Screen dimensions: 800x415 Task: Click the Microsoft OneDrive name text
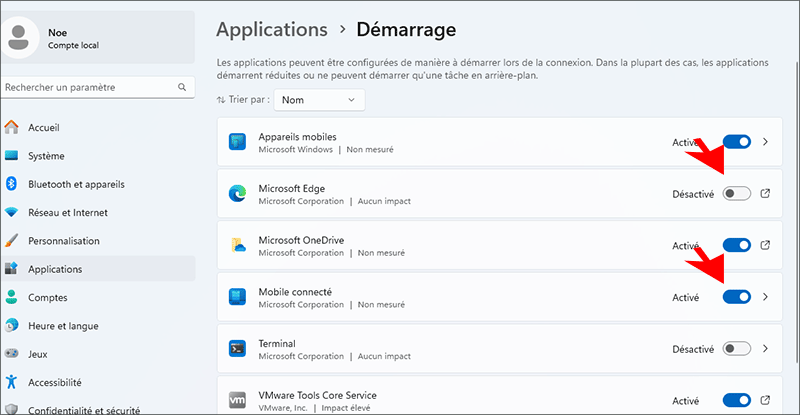(x=301, y=240)
